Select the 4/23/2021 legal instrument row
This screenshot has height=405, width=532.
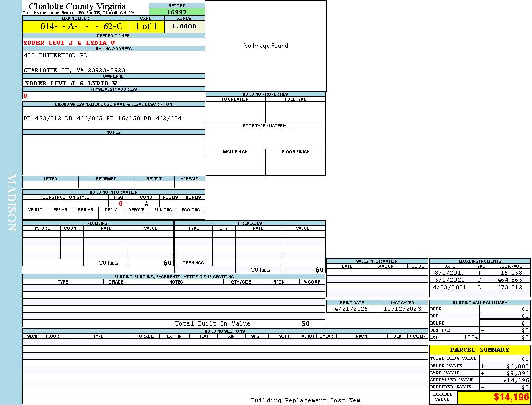(x=479, y=287)
